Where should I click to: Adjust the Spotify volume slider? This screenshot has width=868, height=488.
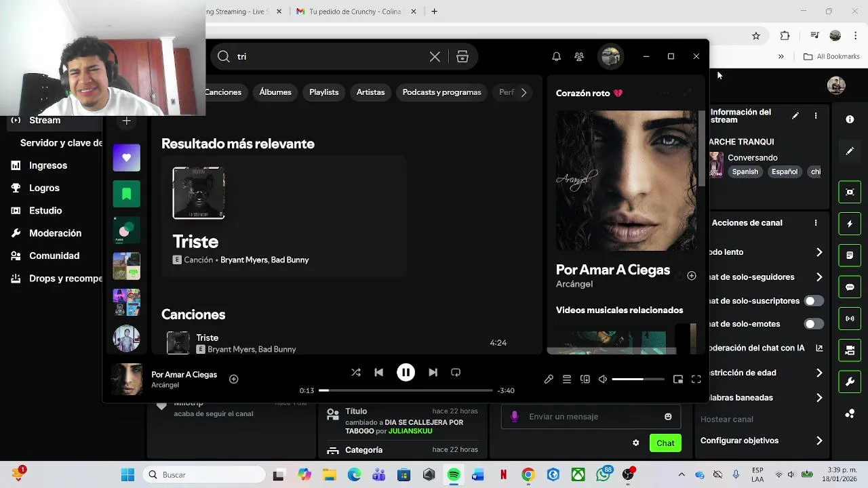click(x=637, y=380)
